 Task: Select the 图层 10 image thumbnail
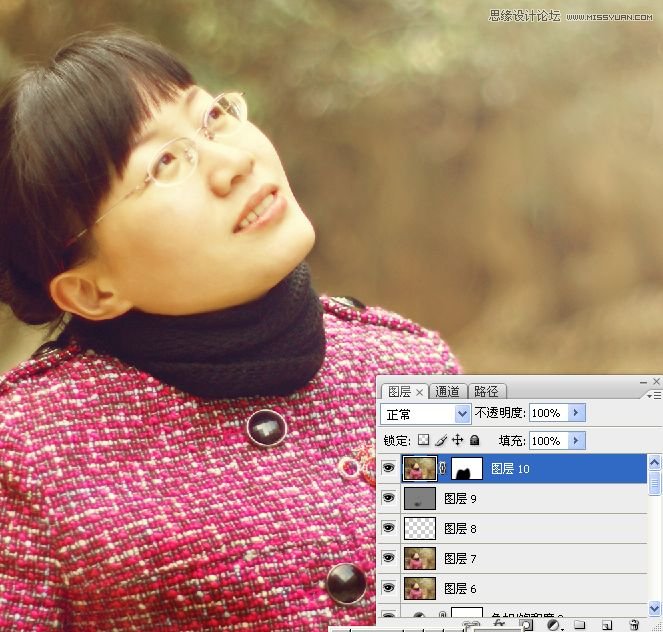420,468
